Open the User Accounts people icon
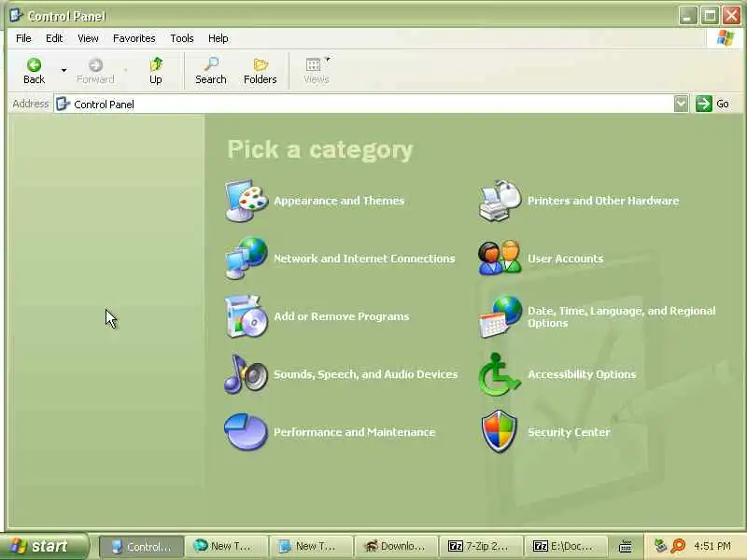 500,259
